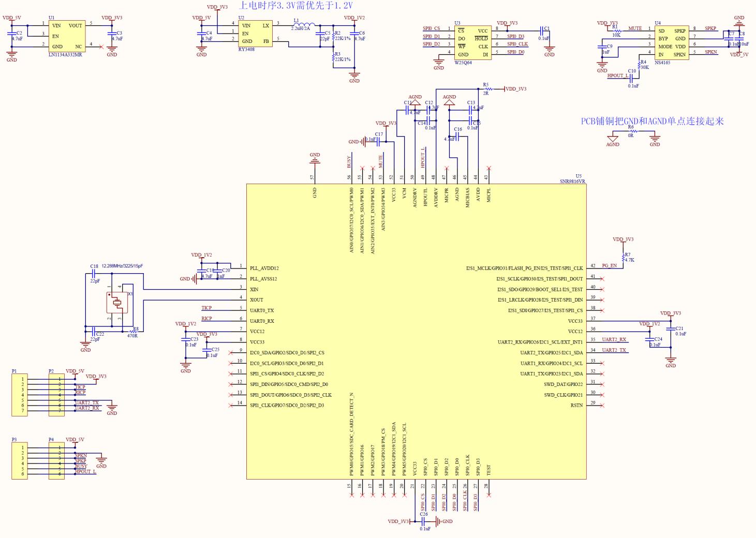756x538 pixels.
Task: Select the NS4165 audio amplifier U4
Action: (673, 41)
